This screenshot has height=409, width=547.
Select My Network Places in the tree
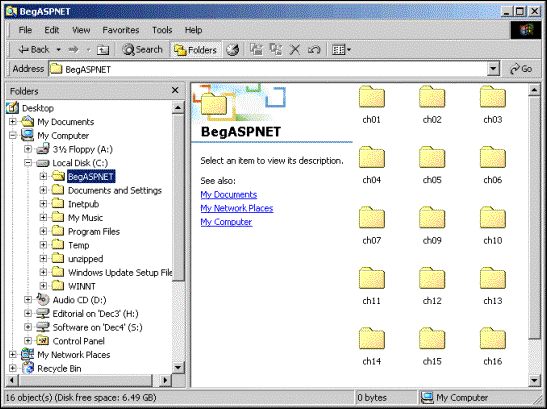coord(74,355)
